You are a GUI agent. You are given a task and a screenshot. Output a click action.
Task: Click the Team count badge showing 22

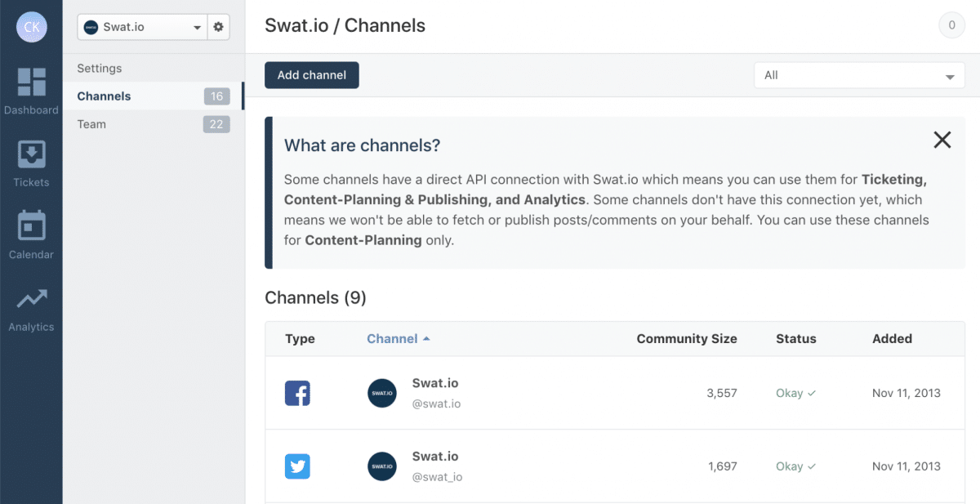pyautogui.click(x=216, y=124)
